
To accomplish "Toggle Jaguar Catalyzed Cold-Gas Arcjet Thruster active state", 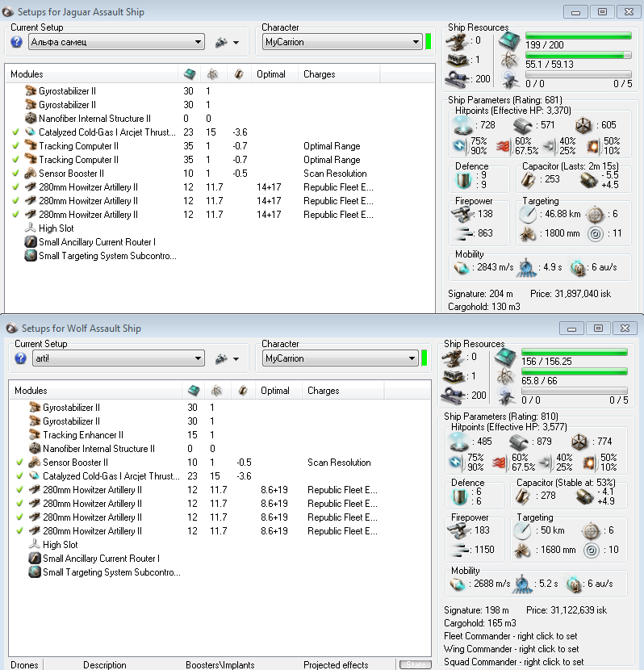I will (16, 132).
